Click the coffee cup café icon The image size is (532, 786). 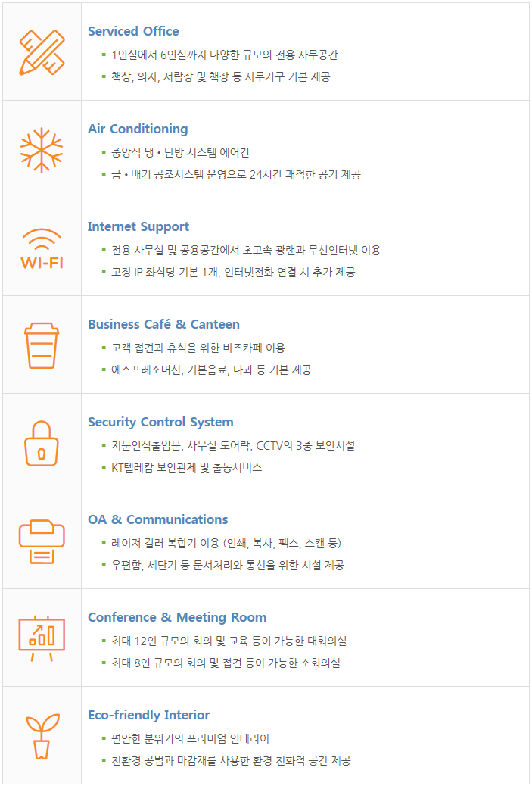42,346
